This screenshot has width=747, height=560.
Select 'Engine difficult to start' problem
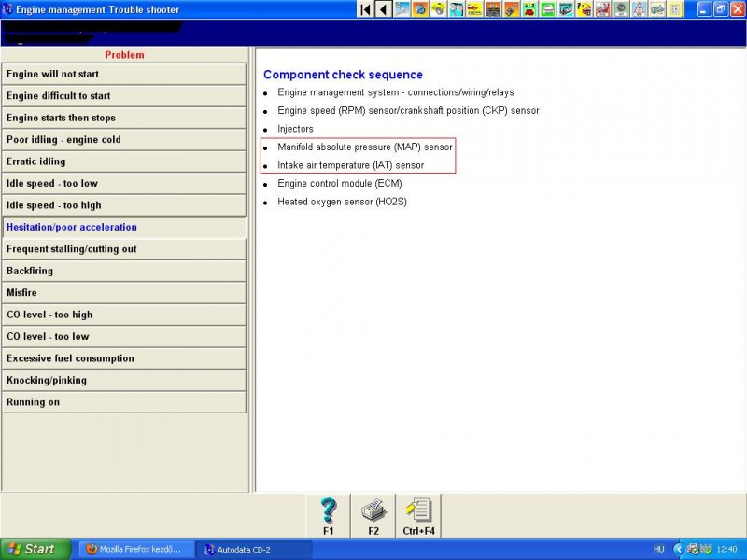pyautogui.click(x=124, y=96)
